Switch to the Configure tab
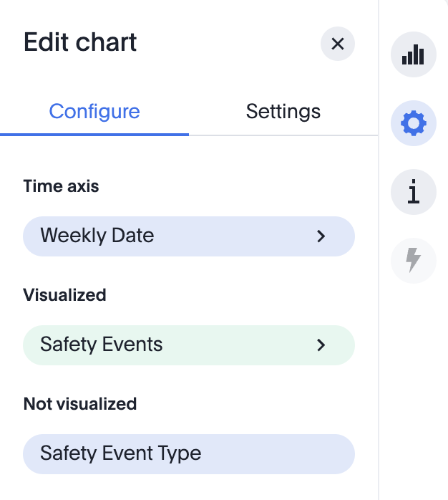The width and height of the screenshot is (448, 500). [x=94, y=112]
